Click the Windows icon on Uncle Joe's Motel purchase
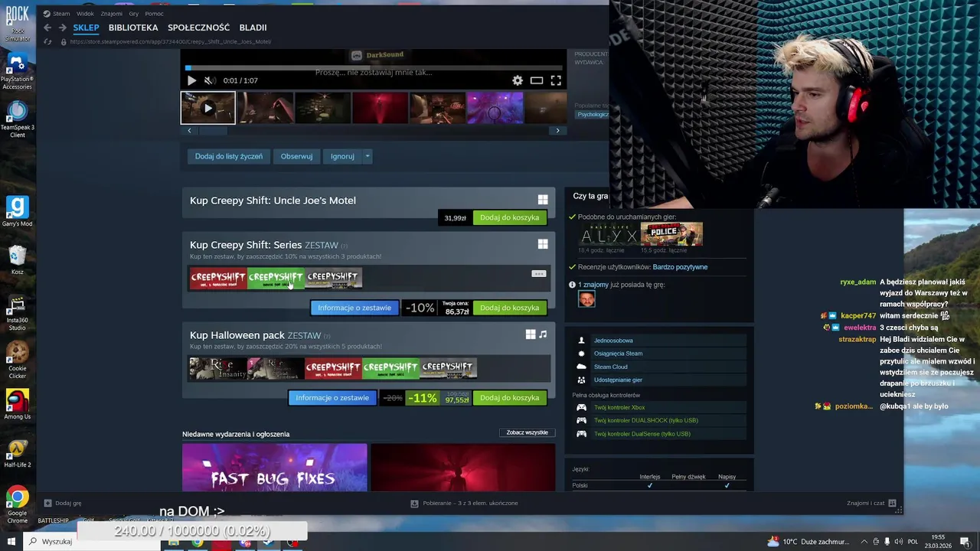The image size is (980, 551). (543, 200)
